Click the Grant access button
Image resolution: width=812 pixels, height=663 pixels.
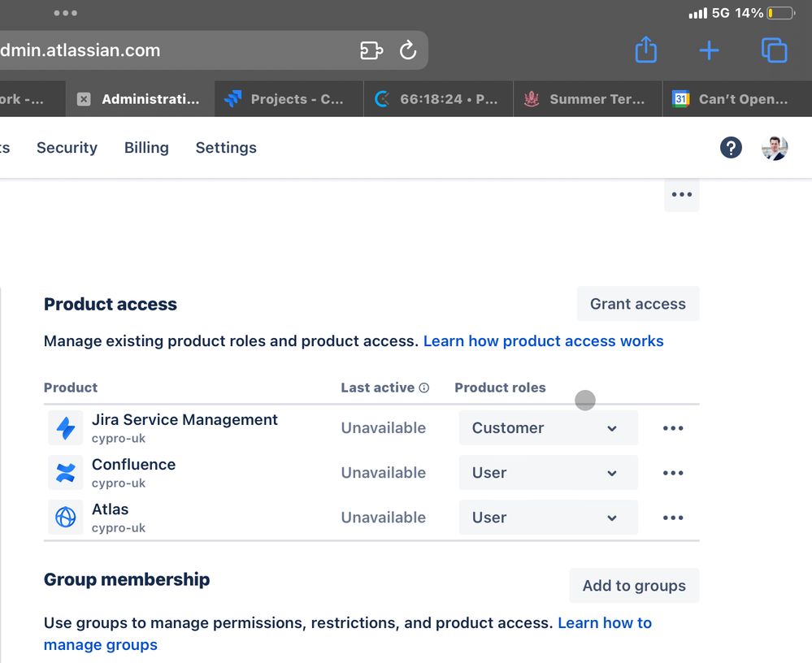638,304
